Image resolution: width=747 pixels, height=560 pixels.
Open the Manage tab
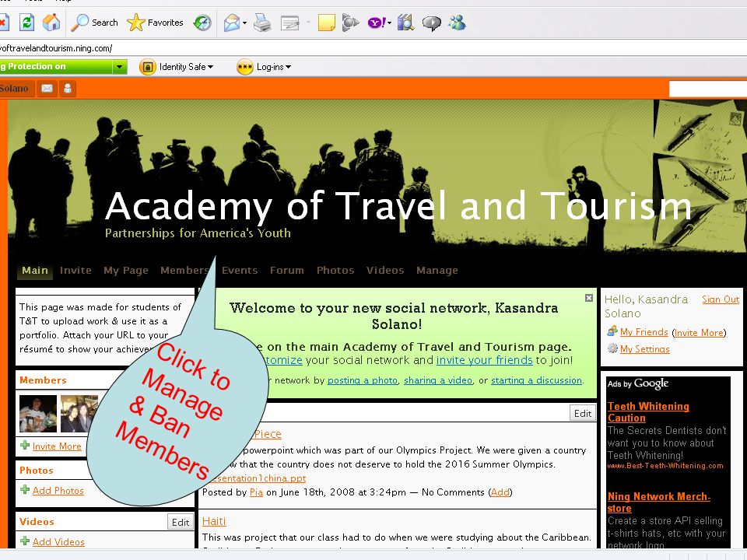(x=437, y=271)
